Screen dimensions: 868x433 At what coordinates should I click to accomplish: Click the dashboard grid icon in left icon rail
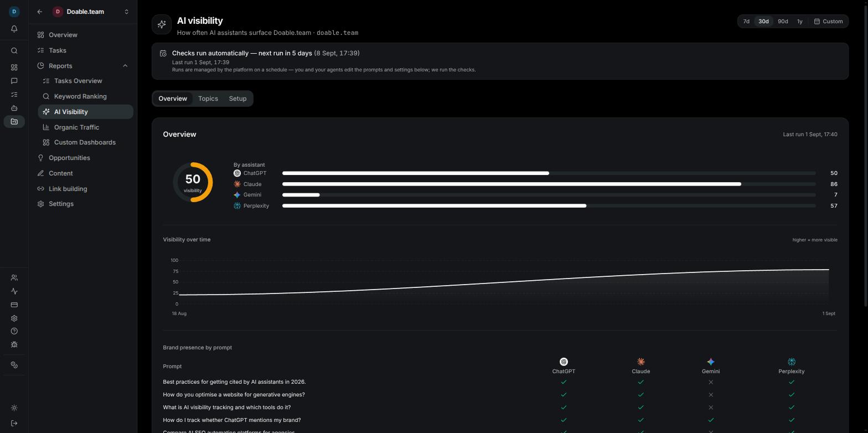pos(14,68)
